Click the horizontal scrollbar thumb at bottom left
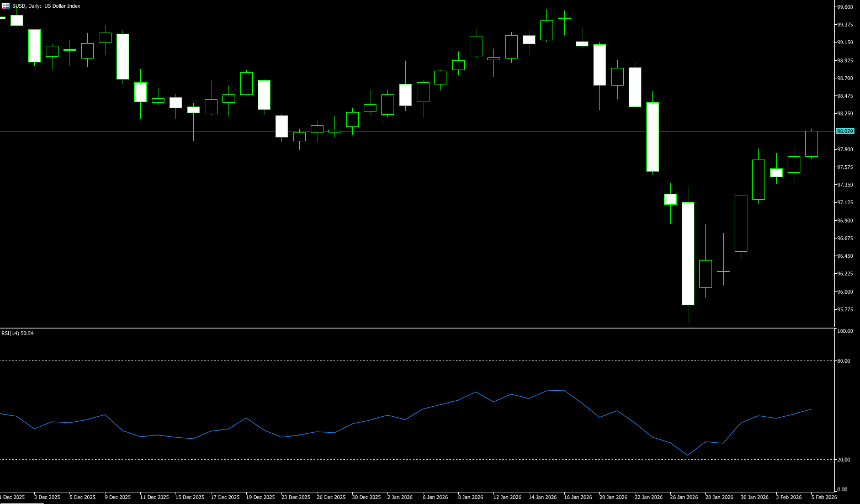 pos(22,503)
